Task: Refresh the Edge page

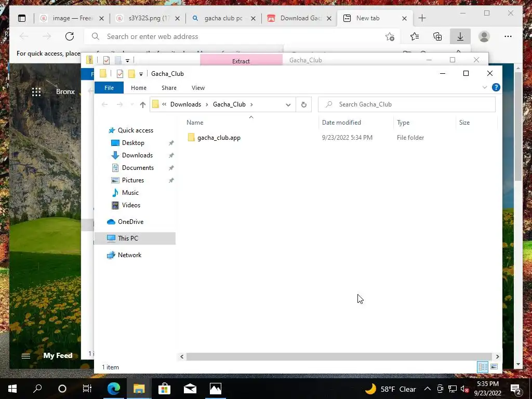Action: [x=70, y=36]
